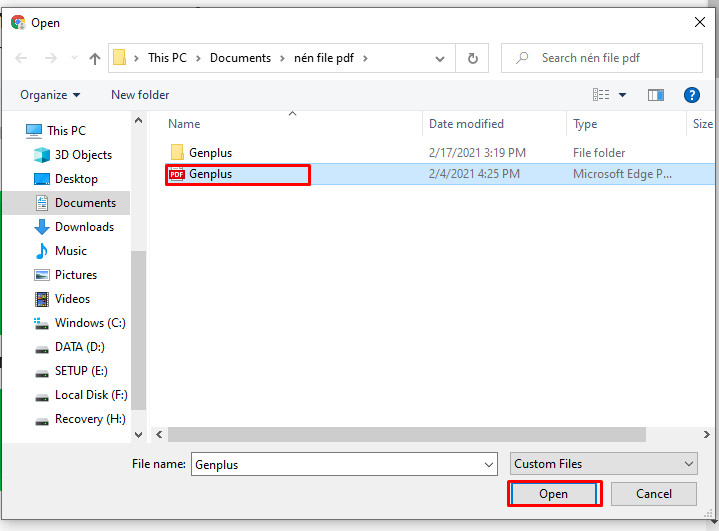Click the File name input field
Viewport: 719px width, 531px height.
[344, 465]
